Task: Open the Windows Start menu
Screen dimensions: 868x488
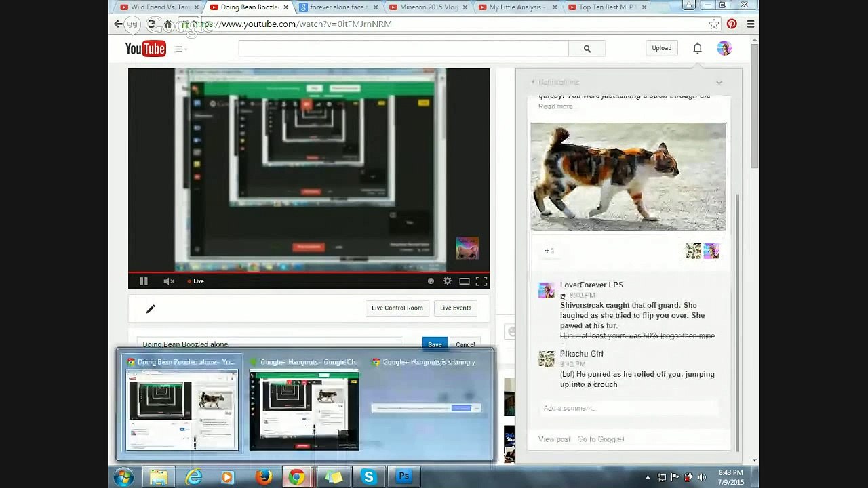Action: point(123,477)
